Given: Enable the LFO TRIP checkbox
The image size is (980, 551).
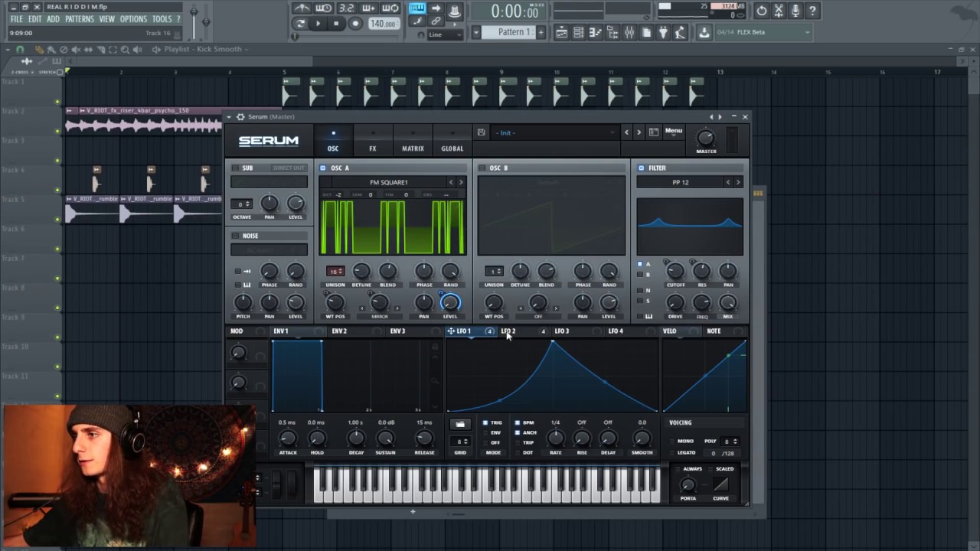Looking at the screenshot, I should [518, 442].
